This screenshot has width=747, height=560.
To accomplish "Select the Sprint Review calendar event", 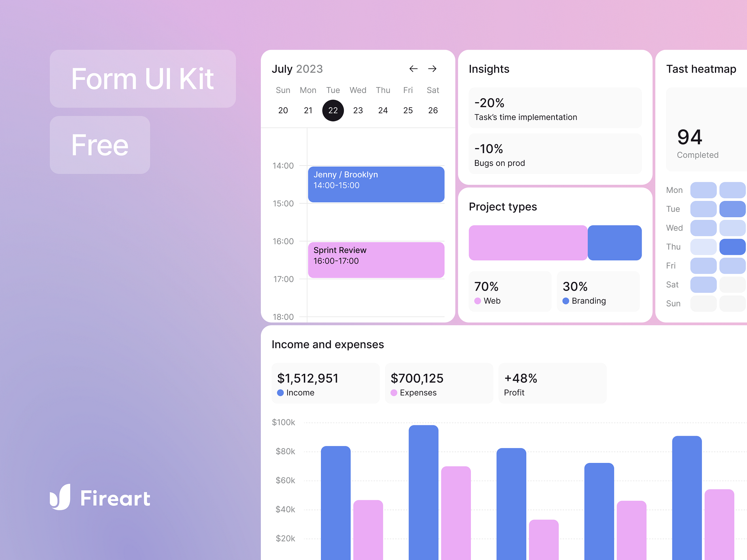I will pos(376,260).
